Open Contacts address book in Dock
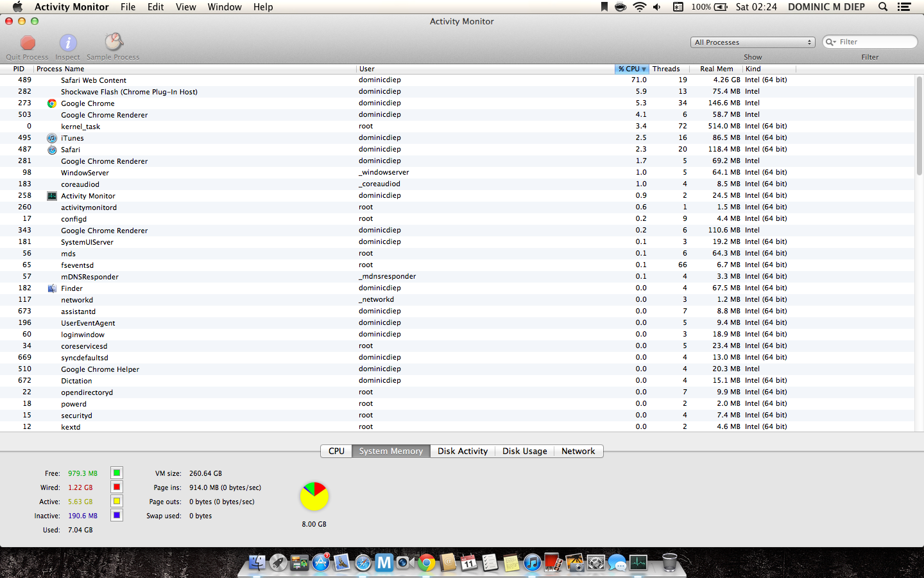The height and width of the screenshot is (578, 924). click(448, 563)
